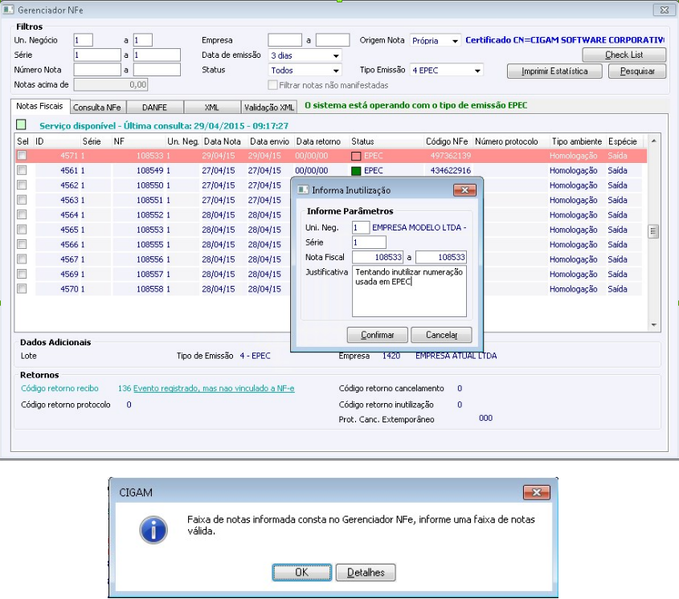Close the Informa Inutilização dialog

pyautogui.click(x=465, y=190)
